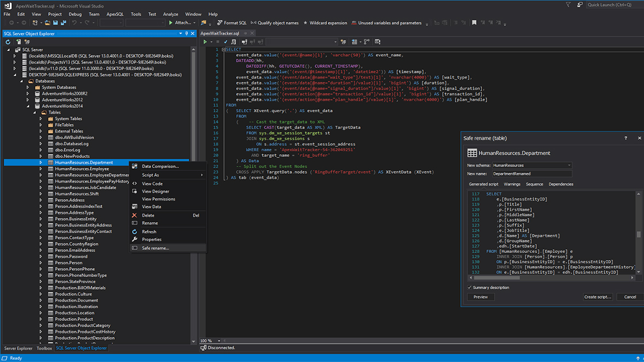The width and height of the screenshot is (644, 362).
Task: Click the parse checkmark icon in editor toolbar
Action: coord(225,42)
